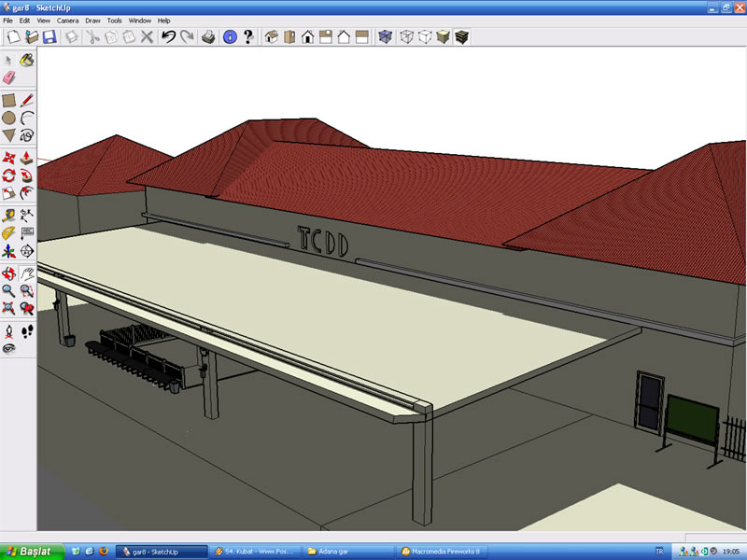Switch to Shaded display mode
747x560 pixels.
click(443, 36)
